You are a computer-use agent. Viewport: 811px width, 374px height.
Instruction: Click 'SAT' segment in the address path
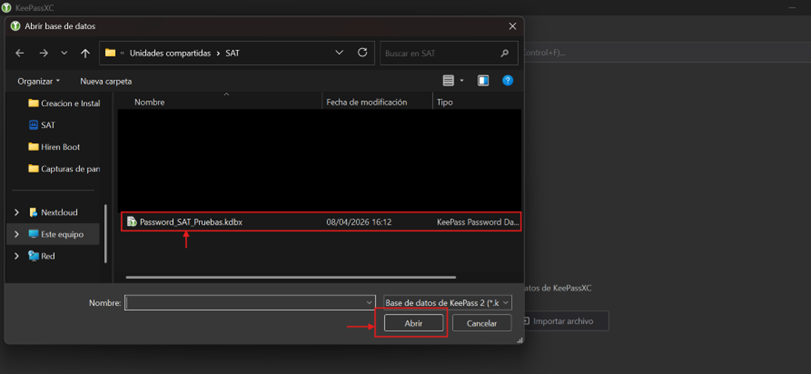click(233, 53)
